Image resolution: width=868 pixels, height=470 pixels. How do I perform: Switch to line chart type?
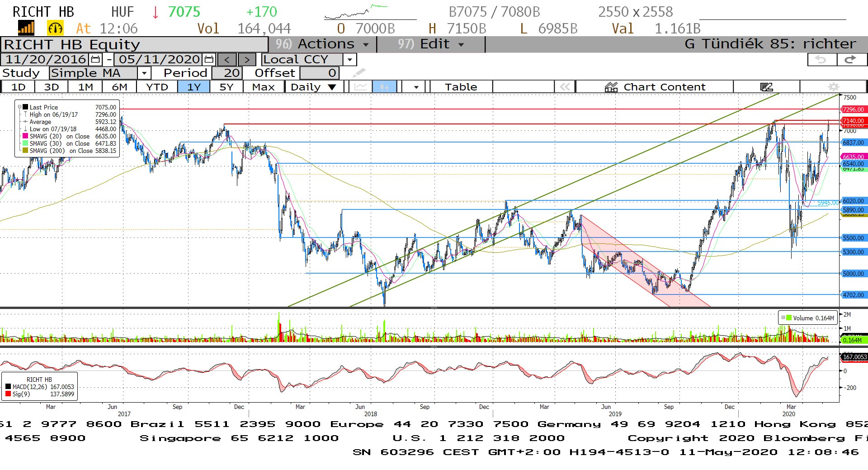360,87
